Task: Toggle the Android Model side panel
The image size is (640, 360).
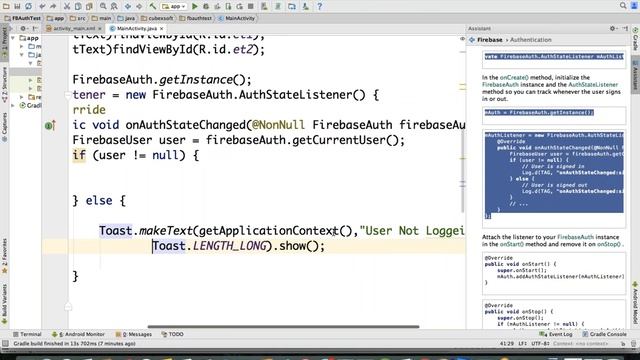Action: [x=636, y=303]
